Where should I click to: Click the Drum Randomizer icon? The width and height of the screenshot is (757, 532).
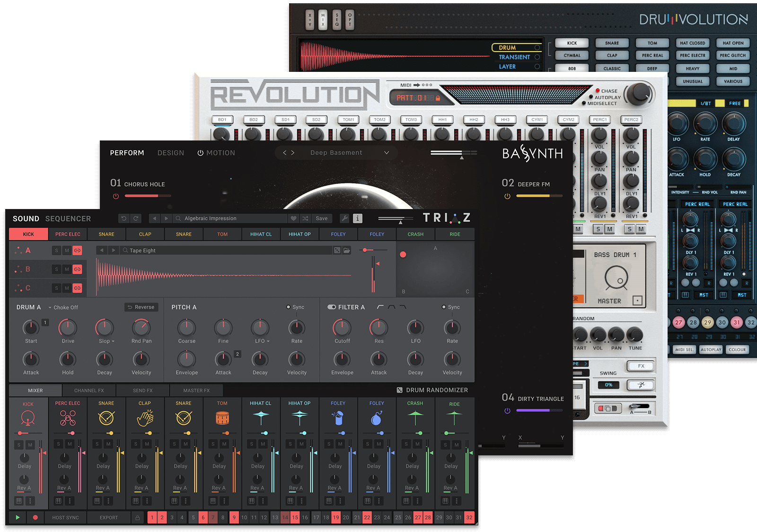click(x=400, y=390)
